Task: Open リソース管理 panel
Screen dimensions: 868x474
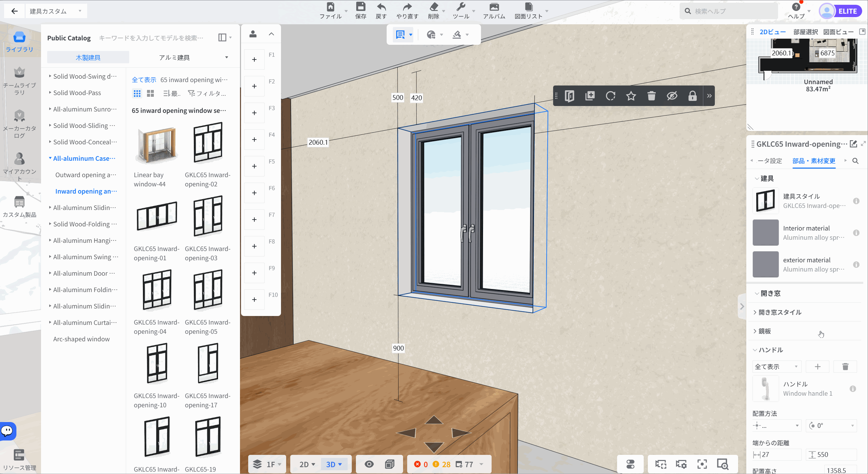Action: click(19, 460)
